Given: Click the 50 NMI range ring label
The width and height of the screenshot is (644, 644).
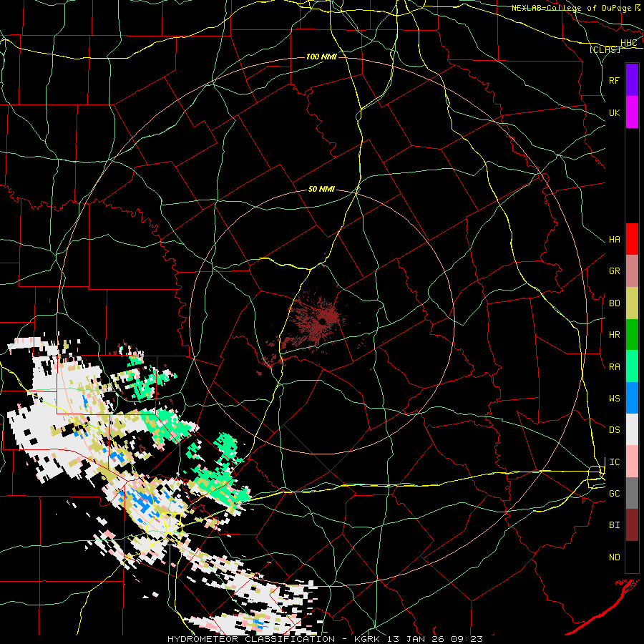Looking at the screenshot, I should tap(321, 189).
